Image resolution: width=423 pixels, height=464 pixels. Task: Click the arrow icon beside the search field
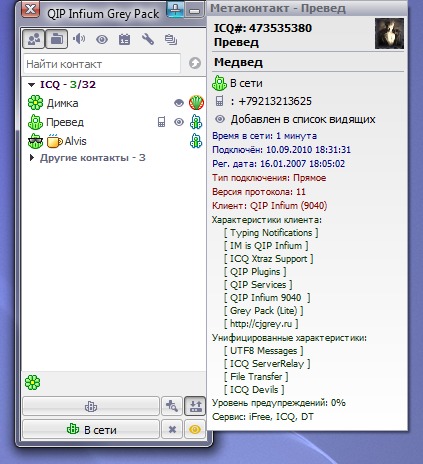coord(195,63)
